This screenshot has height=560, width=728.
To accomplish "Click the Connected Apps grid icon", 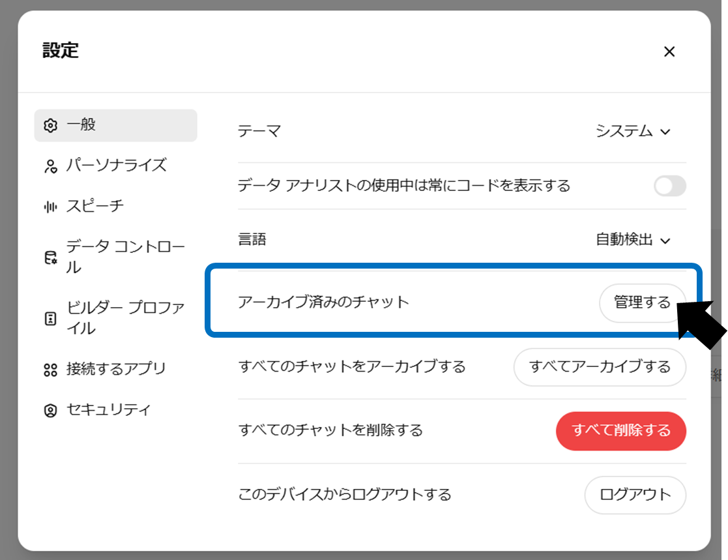I will point(50,370).
